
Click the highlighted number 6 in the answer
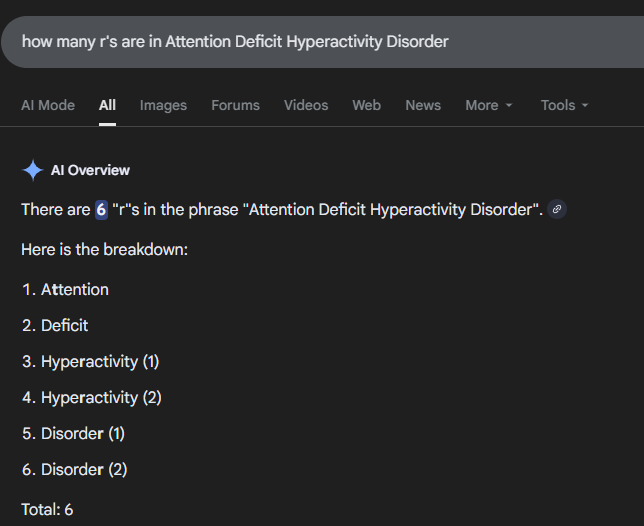(101, 209)
